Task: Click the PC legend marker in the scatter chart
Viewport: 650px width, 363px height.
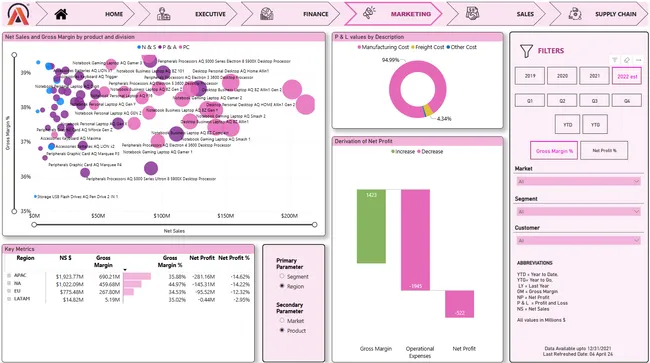Action: click(x=181, y=47)
